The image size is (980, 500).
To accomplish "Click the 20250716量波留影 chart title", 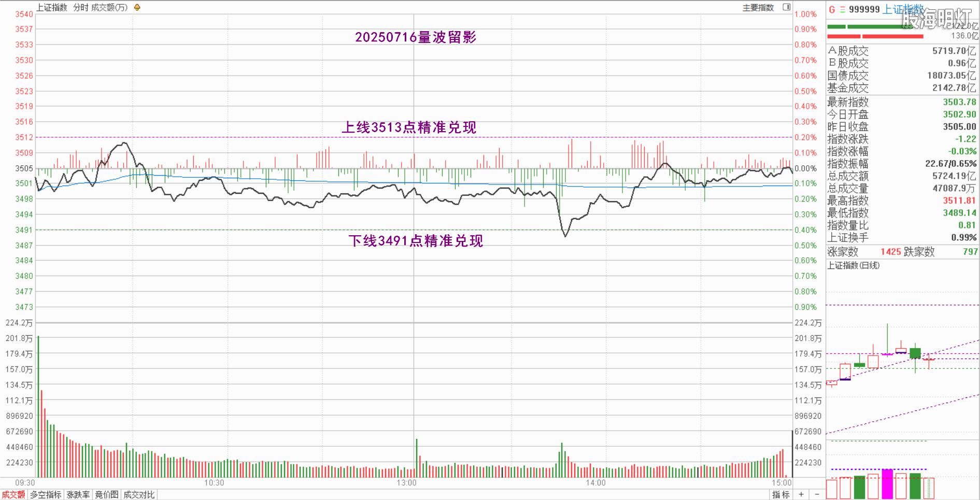I will [x=416, y=37].
